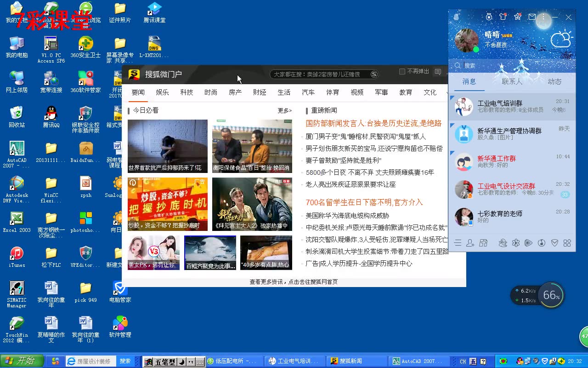Switch to QQ 动态 tab
Screen dimensions: 588x368
click(x=554, y=82)
